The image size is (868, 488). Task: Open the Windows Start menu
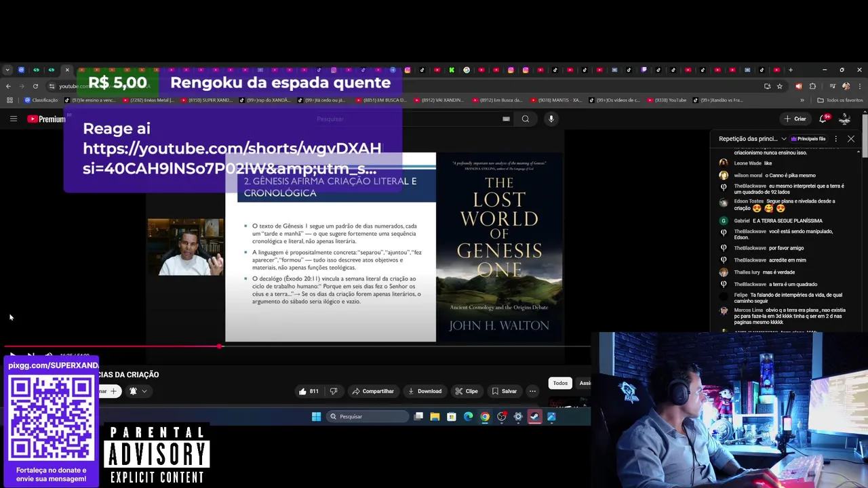pyautogui.click(x=316, y=417)
